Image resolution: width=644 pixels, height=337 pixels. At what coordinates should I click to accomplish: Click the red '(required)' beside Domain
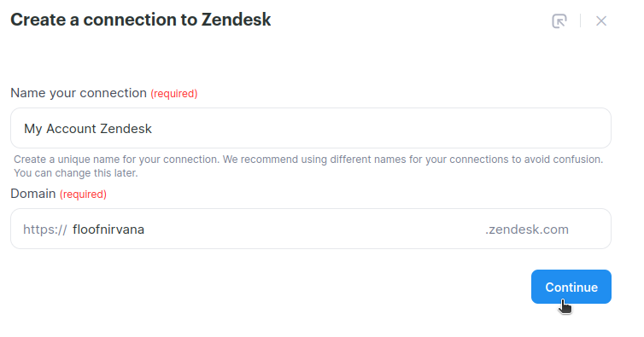(84, 195)
